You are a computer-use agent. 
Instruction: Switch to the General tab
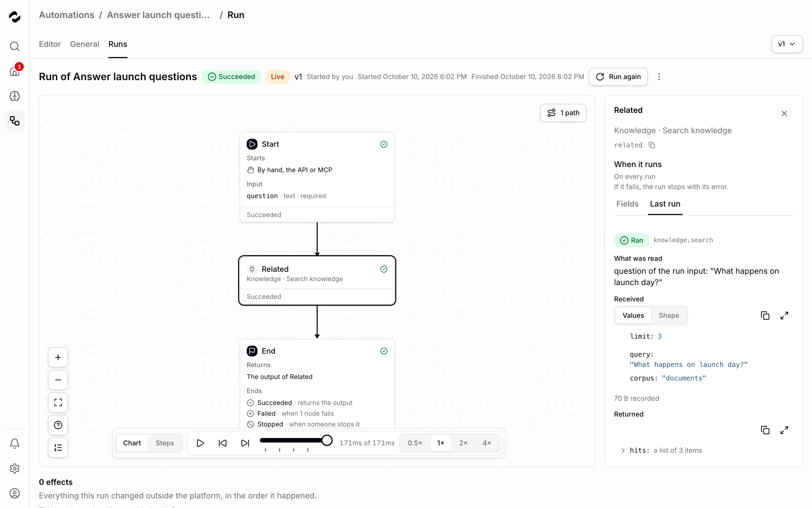[x=85, y=44]
